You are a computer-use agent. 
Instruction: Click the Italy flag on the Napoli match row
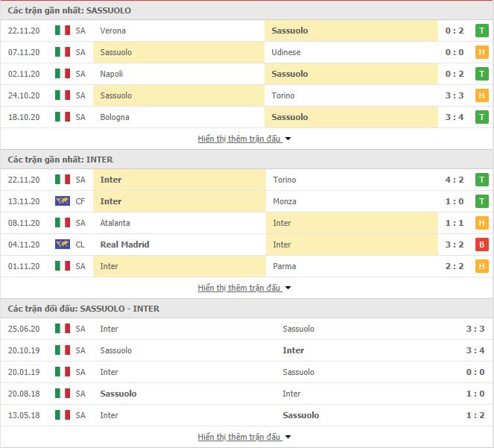tap(63, 74)
